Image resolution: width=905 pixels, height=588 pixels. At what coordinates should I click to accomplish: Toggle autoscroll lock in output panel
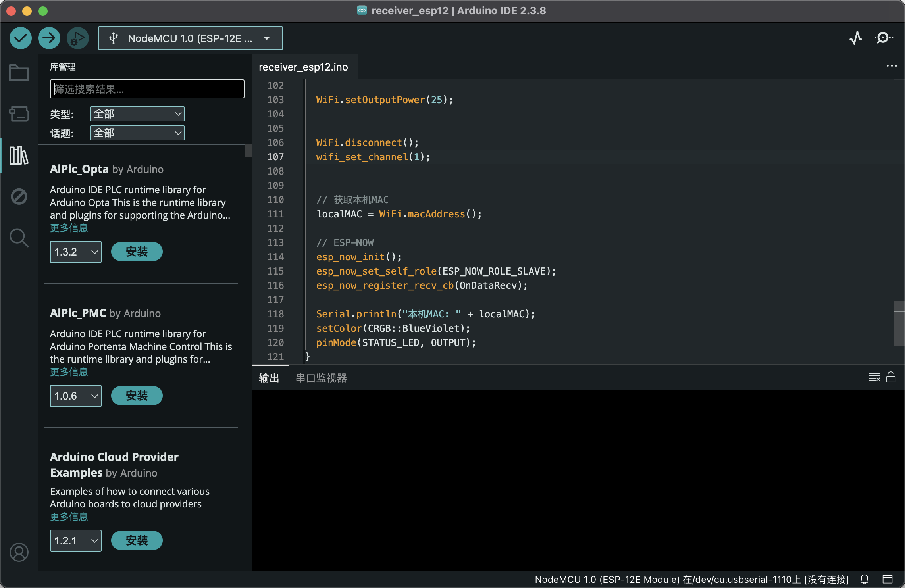pos(891,377)
